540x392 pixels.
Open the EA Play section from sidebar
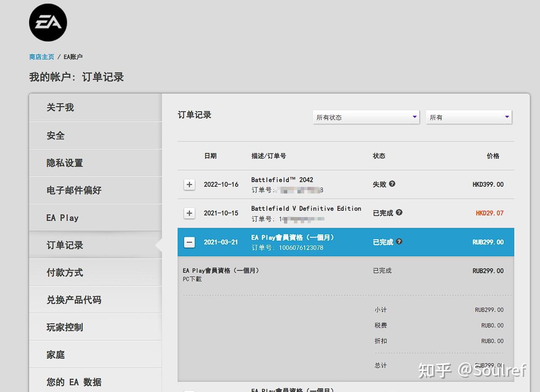coord(62,217)
